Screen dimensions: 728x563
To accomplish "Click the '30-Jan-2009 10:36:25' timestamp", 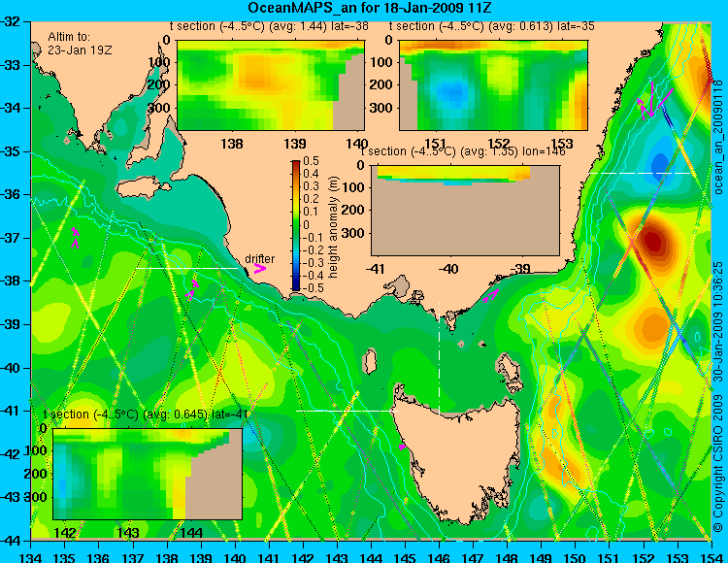I will (718, 321).
